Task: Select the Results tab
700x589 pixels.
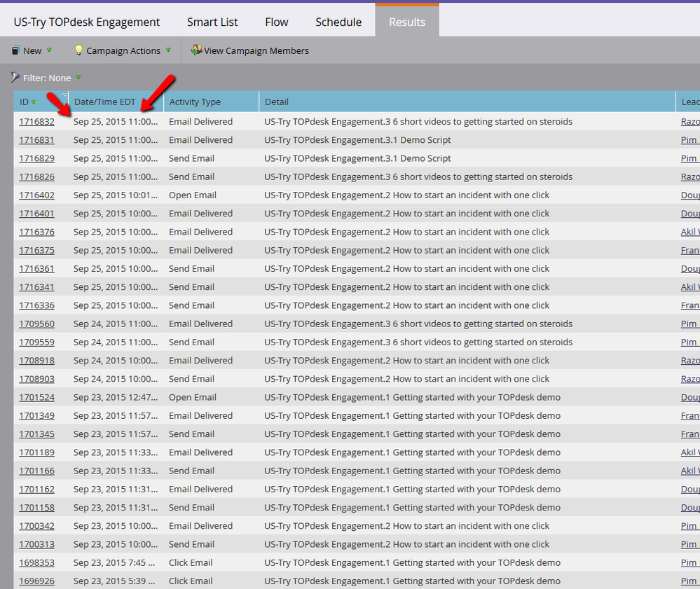Action: click(x=407, y=22)
